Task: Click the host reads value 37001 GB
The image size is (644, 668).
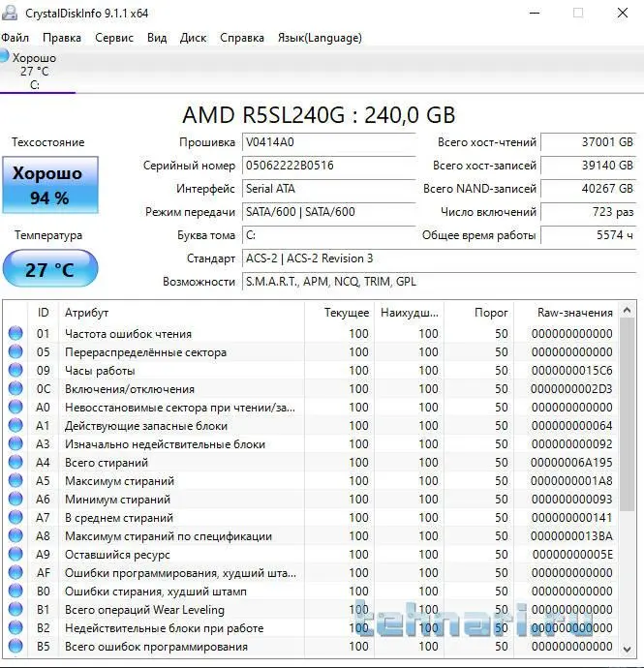Action: point(589,142)
